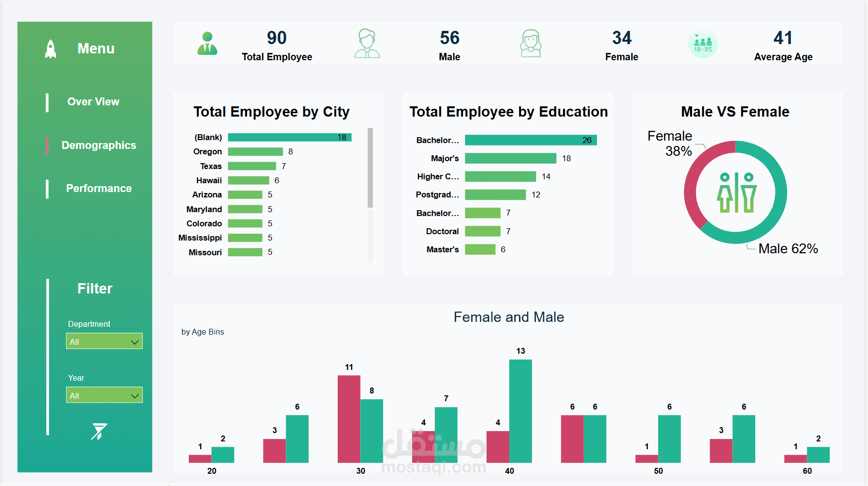Click the Department dropdown chevron arrow
The height and width of the screenshot is (486, 868).
[x=135, y=342]
